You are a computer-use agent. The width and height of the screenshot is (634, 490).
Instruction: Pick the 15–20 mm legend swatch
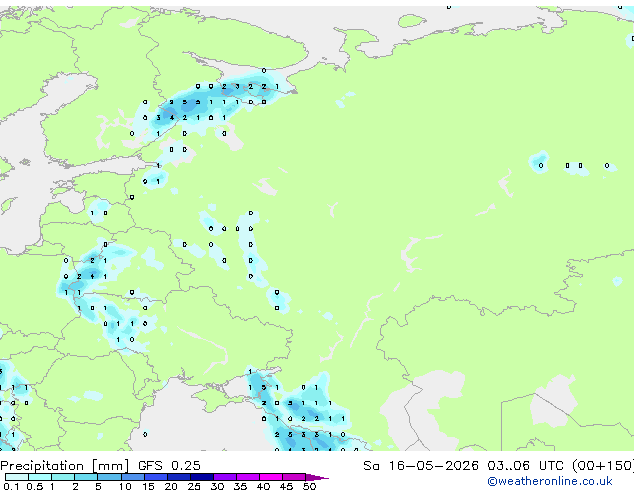(155, 477)
